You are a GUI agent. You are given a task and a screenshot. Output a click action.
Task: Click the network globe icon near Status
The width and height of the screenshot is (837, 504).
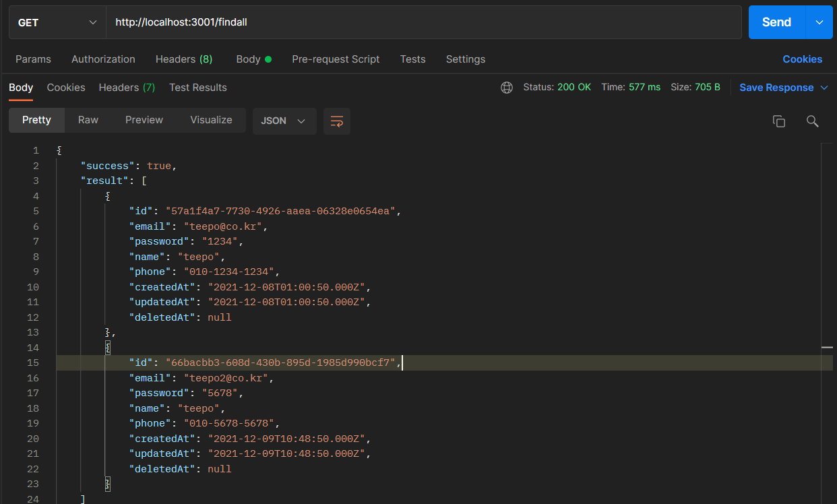pyautogui.click(x=507, y=88)
